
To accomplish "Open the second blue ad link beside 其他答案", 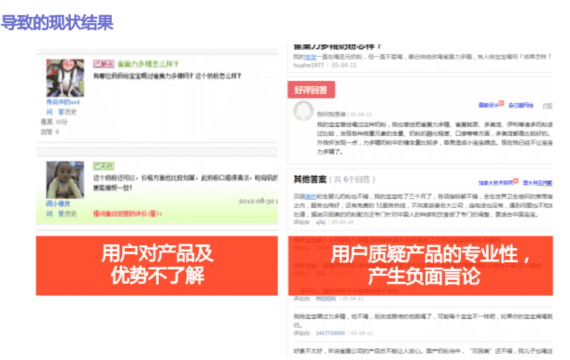I will pos(537,183).
